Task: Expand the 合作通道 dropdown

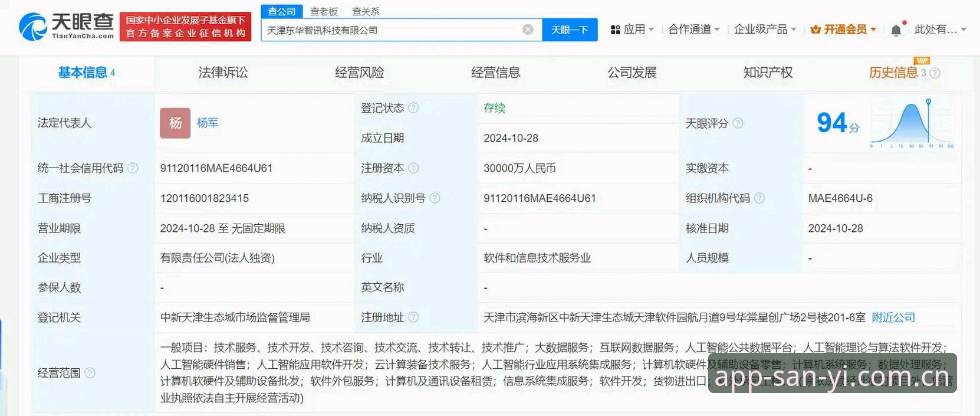Action: [717, 30]
